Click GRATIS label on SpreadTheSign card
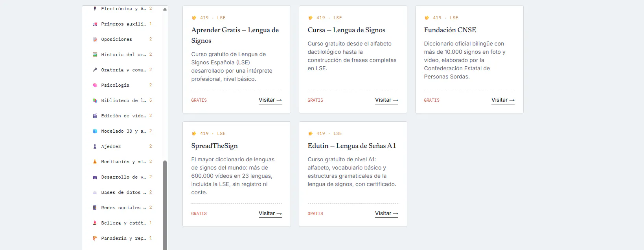This screenshot has width=644, height=250. pyautogui.click(x=199, y=214)
